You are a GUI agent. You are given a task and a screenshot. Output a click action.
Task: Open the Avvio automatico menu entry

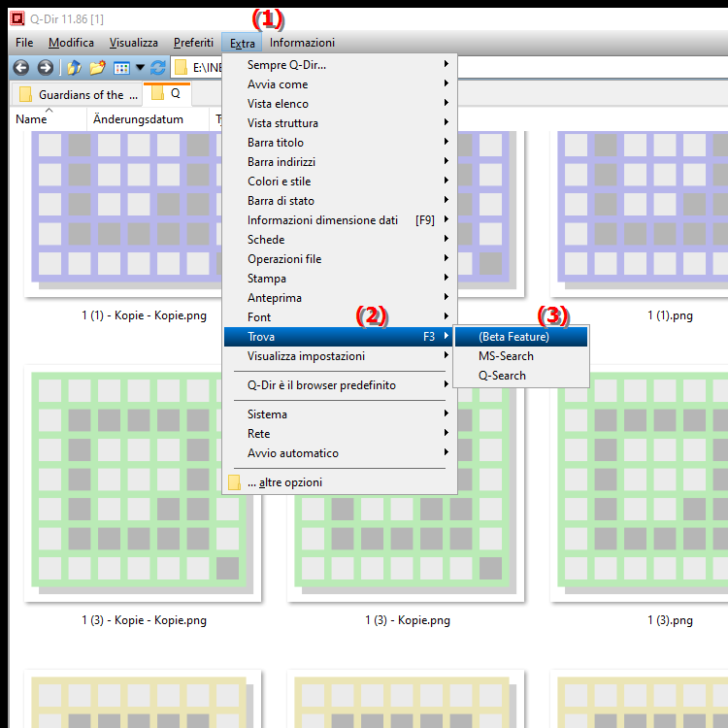tap(340, 453)
